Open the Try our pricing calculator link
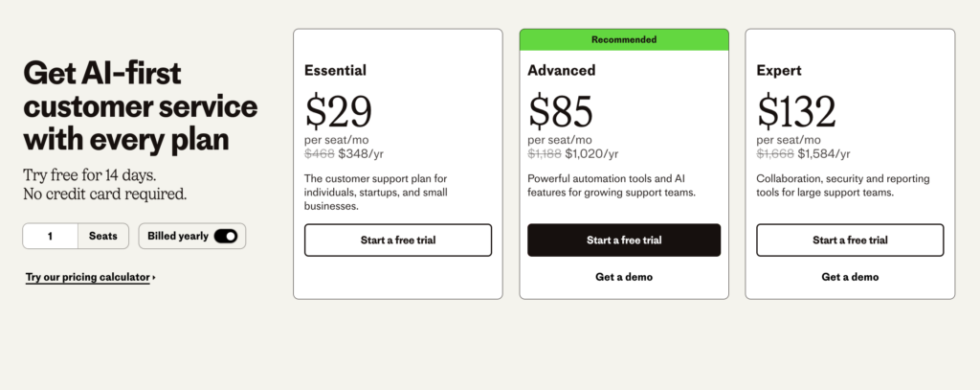The image size is (980, 390). point(87,277)
